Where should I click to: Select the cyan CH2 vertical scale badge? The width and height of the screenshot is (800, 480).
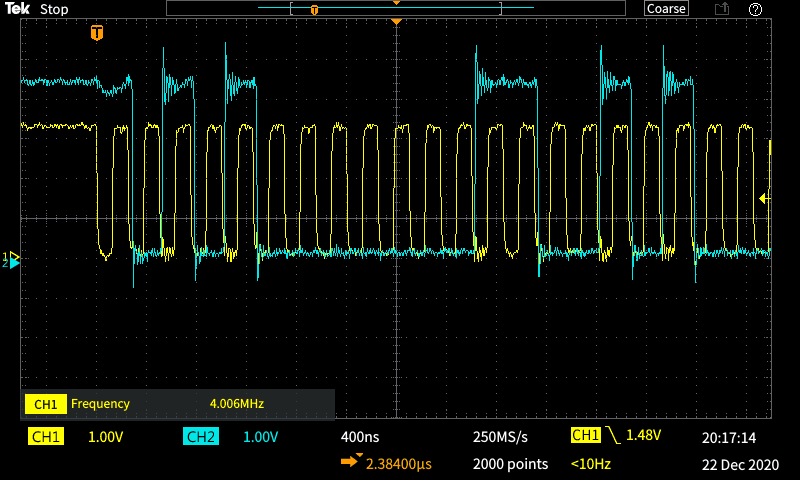201,437
